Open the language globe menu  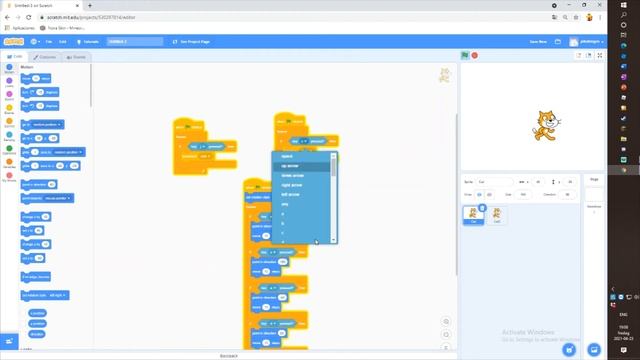[x=35, y=42]
